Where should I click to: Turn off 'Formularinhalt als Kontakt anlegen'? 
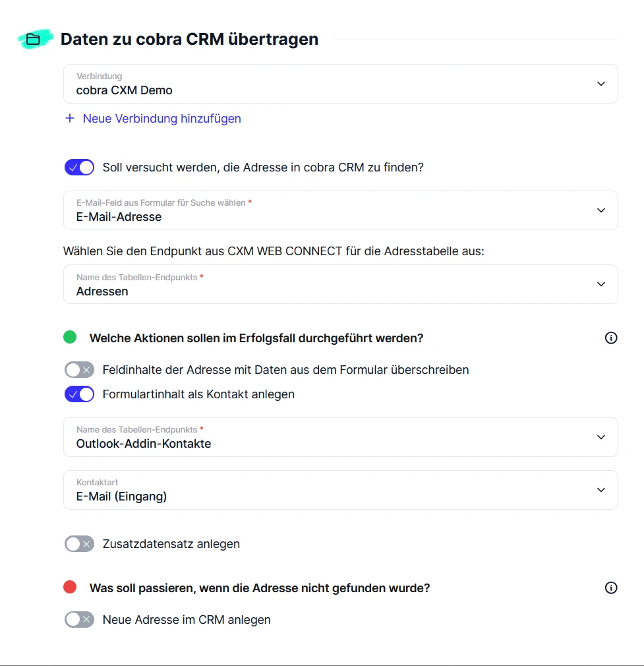(x=79, y=394)
